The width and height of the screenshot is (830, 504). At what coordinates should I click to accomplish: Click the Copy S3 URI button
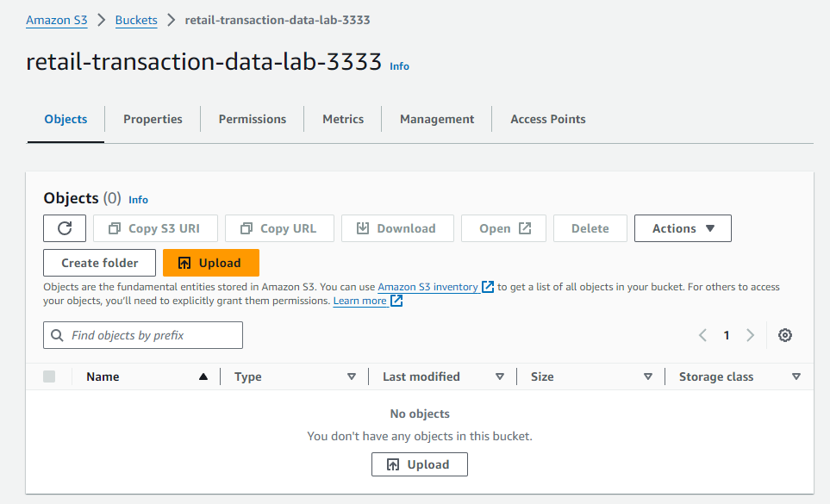tap(153, 228)
